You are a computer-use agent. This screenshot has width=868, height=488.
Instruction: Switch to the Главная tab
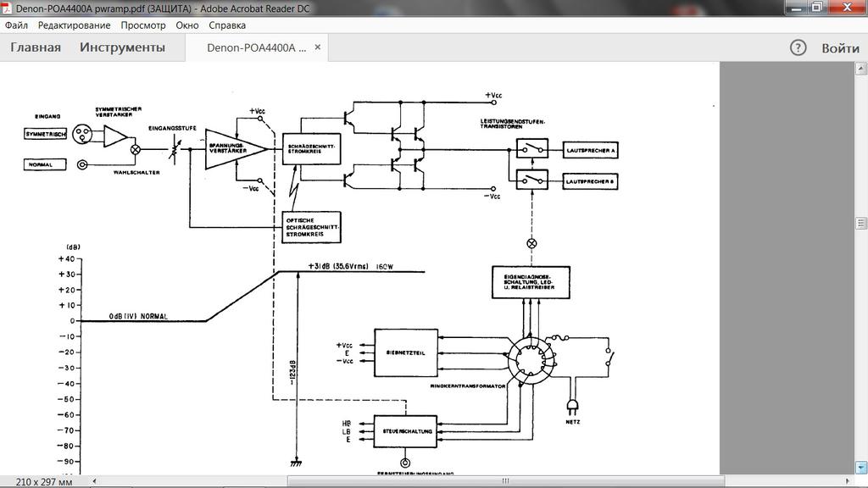tap(36, 47)
